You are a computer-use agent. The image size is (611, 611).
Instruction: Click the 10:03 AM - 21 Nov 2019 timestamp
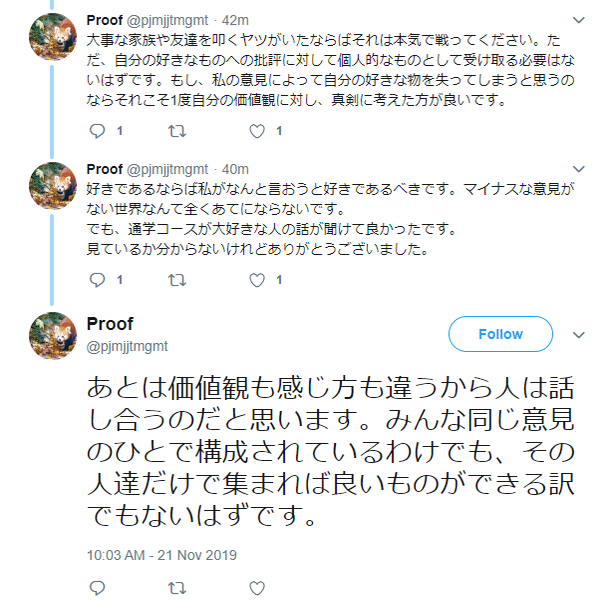[162, 554]
